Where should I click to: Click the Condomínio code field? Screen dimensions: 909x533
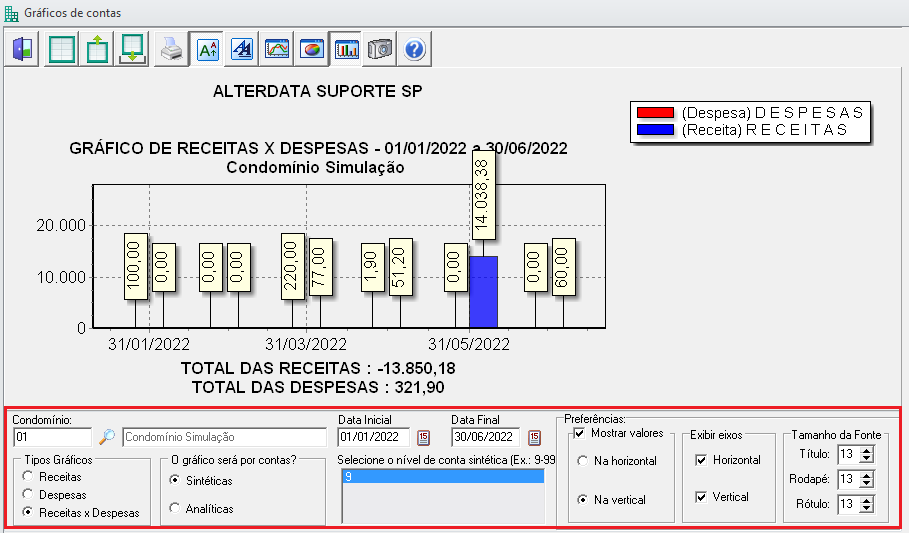tap(52, 437)
